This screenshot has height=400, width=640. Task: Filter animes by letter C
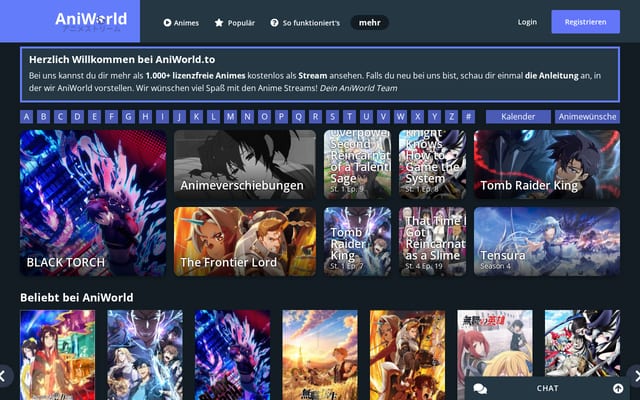point(60,117)
